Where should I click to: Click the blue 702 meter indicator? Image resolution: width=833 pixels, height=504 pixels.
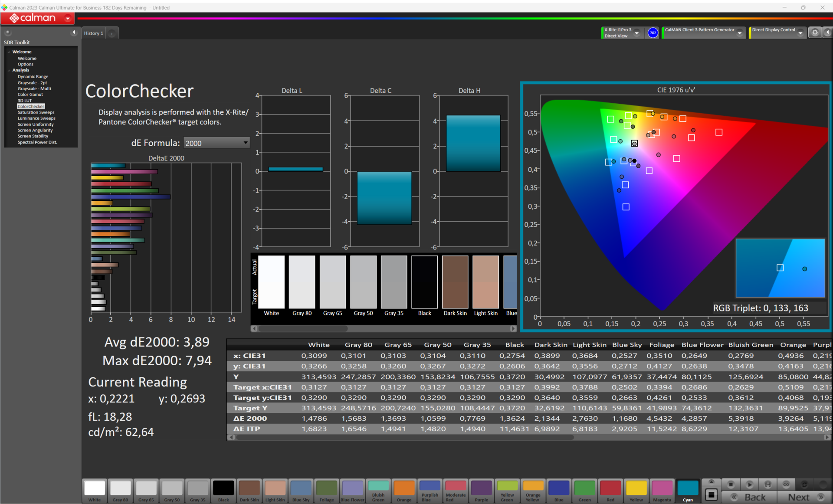pos(653,33)
